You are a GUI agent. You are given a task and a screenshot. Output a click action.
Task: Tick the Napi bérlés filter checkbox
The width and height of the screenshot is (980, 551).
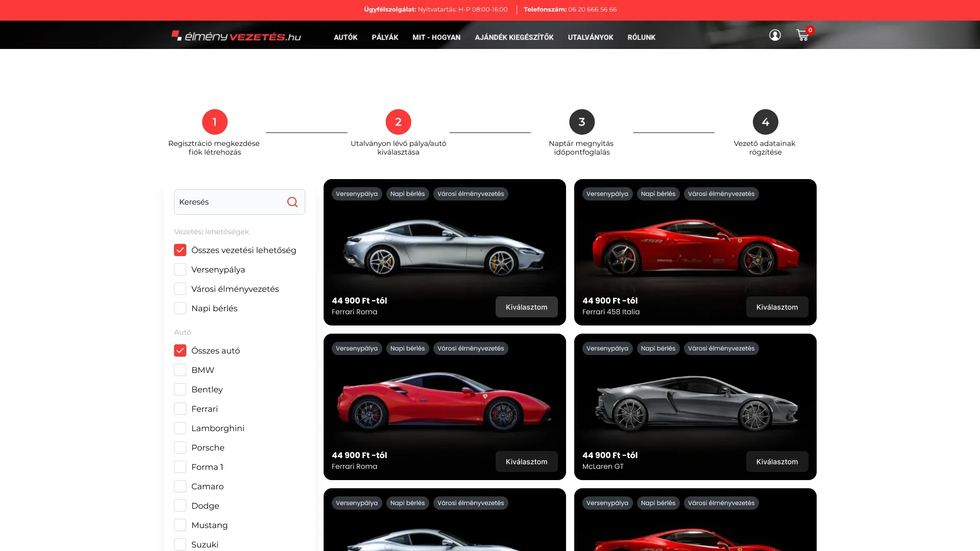pos(180,308)
